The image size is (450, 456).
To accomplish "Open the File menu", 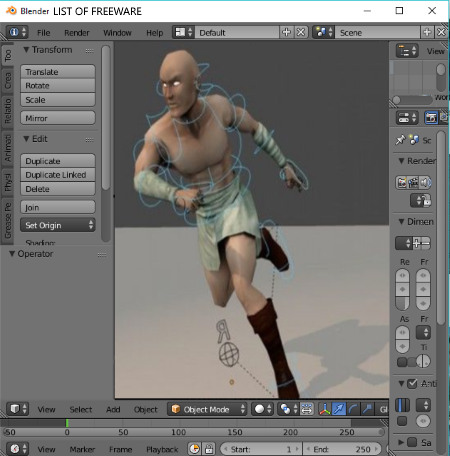I will point(44,33).
